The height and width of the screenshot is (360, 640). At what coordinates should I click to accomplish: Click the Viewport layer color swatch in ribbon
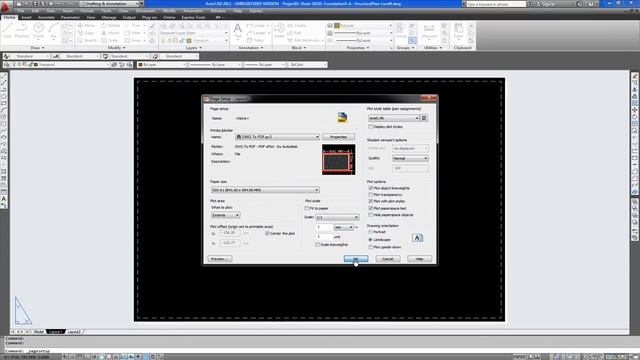point(189,40)
